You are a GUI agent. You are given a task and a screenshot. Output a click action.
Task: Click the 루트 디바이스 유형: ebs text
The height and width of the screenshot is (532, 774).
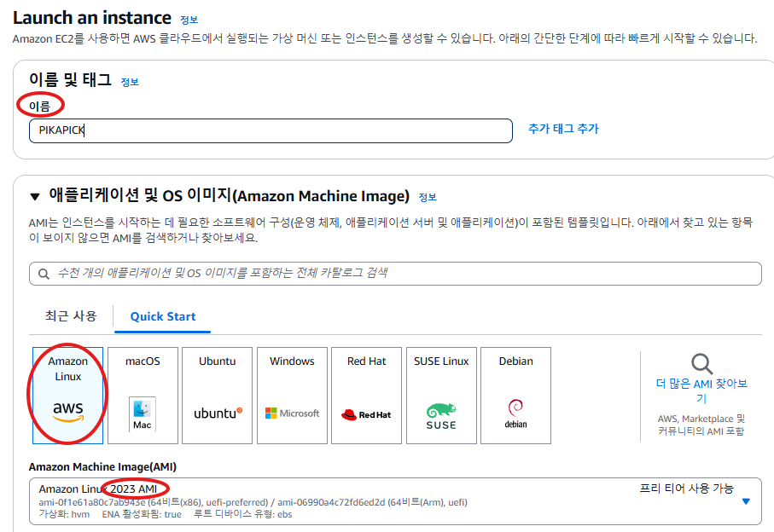[x=243, y=514]
